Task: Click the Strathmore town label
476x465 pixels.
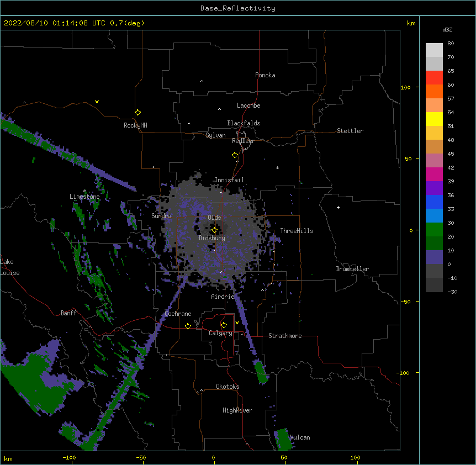Action: click(285, 336)
